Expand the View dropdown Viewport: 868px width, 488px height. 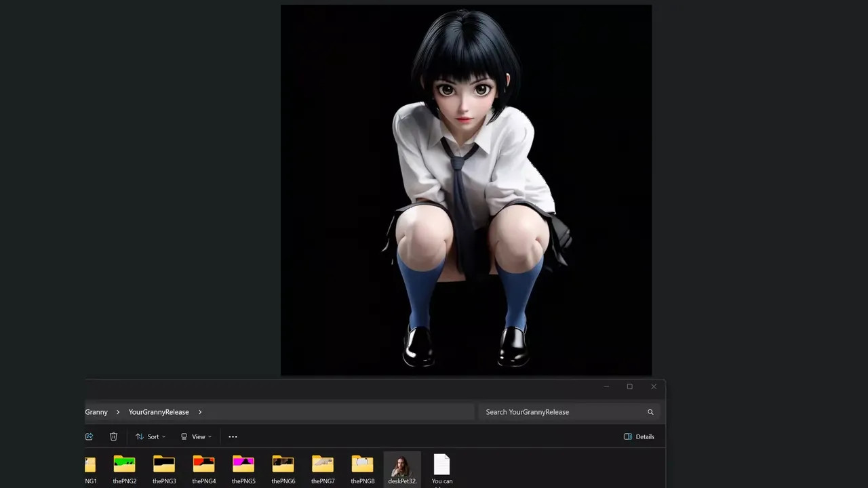pyautogui.click(x=196, y=436)
